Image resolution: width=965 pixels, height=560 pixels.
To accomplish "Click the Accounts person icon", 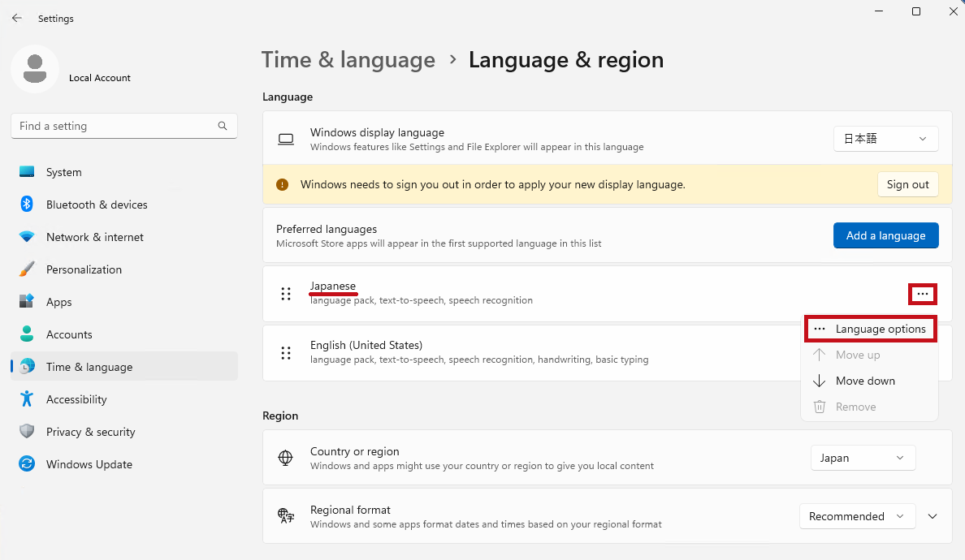I will point(27,334).
